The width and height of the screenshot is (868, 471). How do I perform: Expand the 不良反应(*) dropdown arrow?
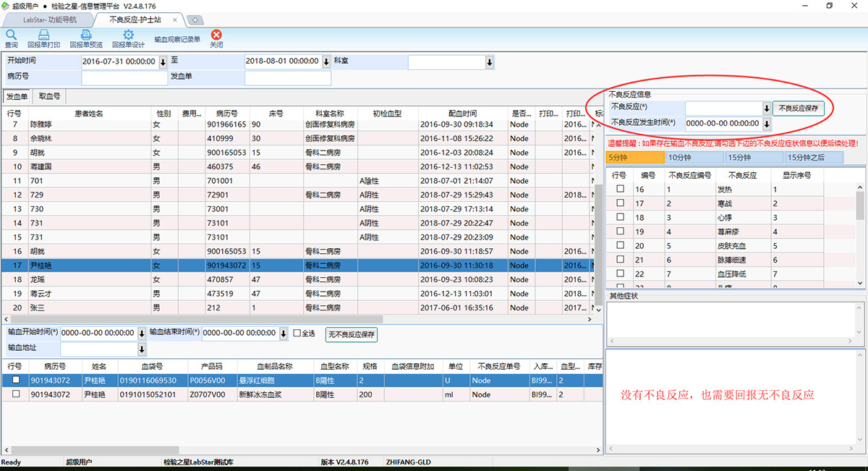tap(767, 109)
